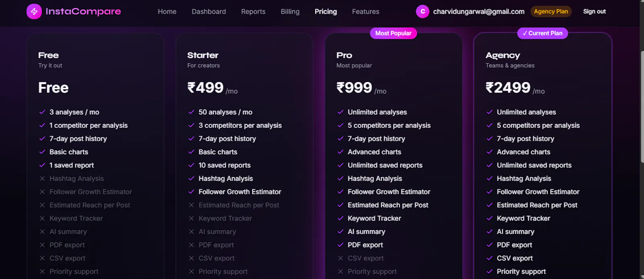
Task: Click the Sign out button
Action: (594, 12)
